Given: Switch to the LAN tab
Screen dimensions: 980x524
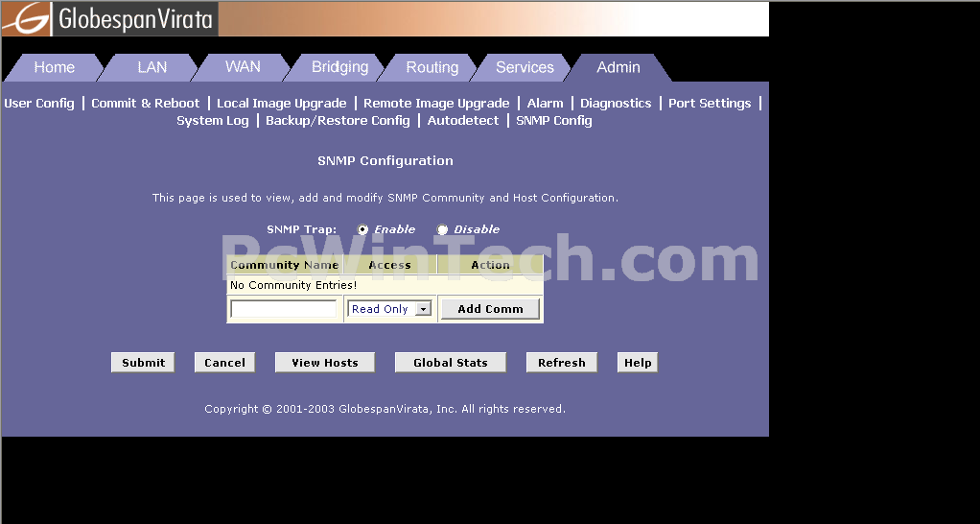Looking at the screenshot, I should click(x=152, y=67).
